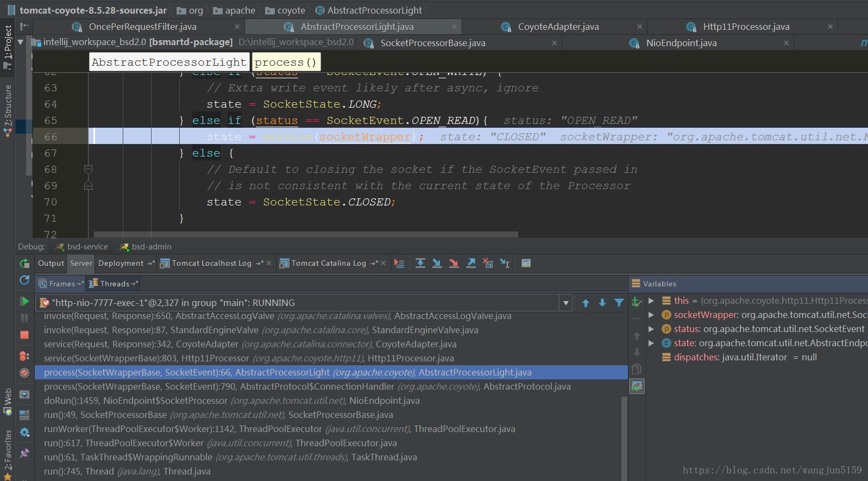Open the SocketProcessorBase.java tab
Screen dimensions: 868x481
[433, 43]
